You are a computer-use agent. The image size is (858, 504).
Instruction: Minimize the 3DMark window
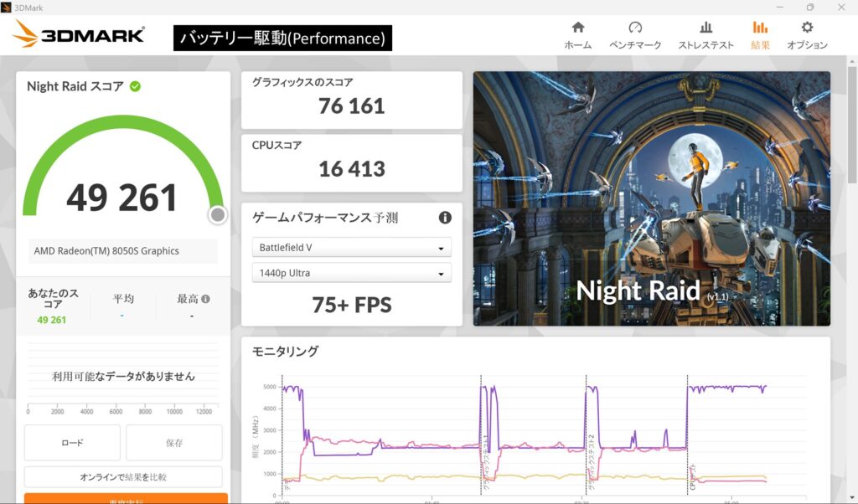pyautogui.click(x=780, y=7)
